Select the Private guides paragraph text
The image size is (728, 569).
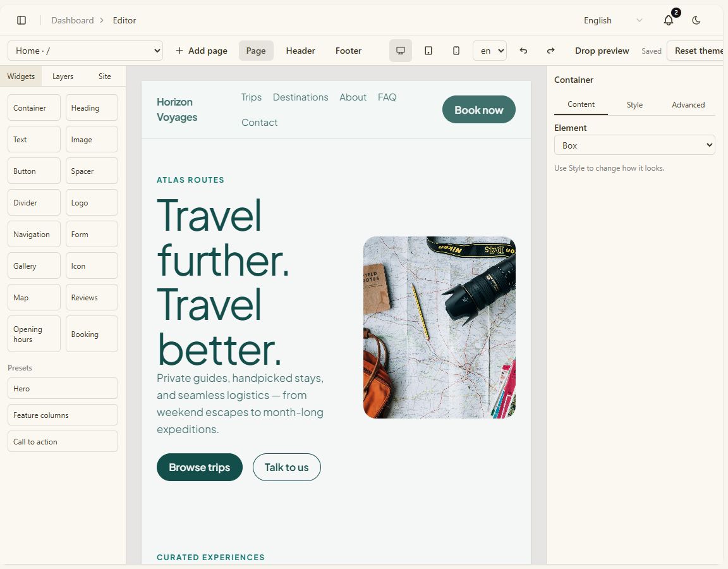point(240,403)
